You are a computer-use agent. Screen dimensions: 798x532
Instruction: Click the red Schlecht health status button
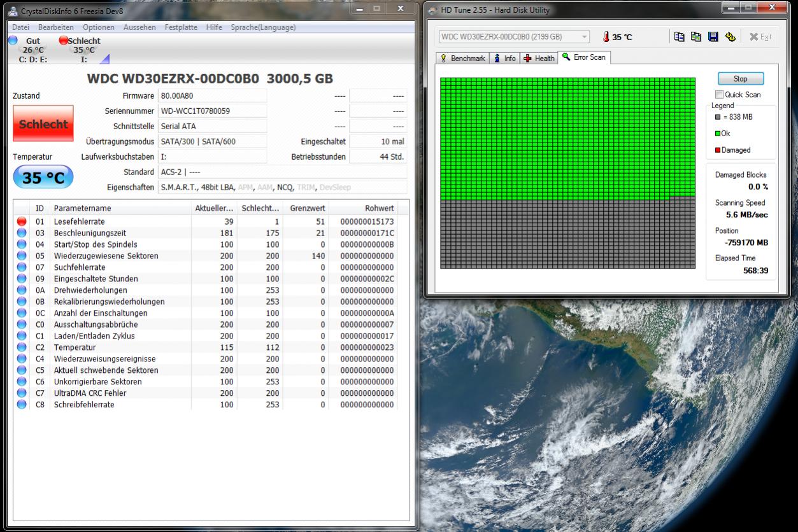coord(43,124)
